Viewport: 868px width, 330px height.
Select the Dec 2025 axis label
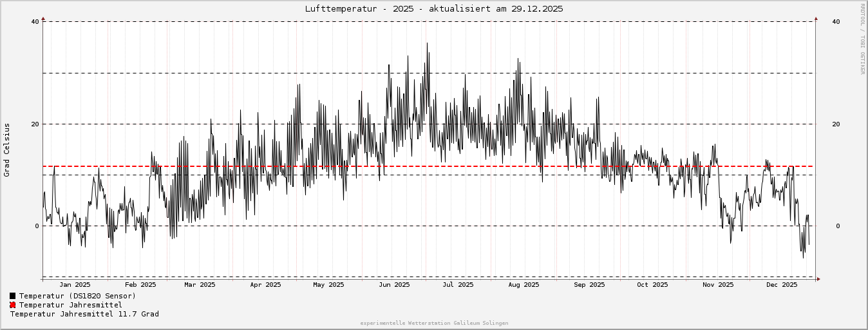pyautogui.click(x=782, y=284)
